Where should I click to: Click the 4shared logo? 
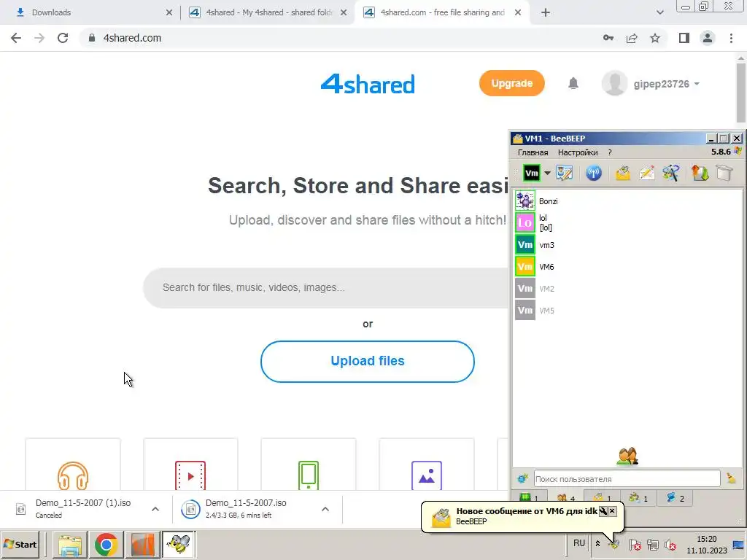[x=368, y=84]
